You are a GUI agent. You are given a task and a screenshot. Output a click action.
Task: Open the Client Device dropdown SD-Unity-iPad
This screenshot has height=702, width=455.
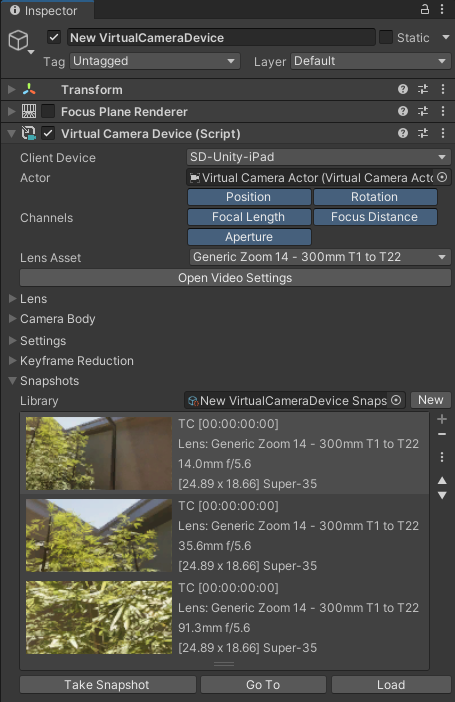(318, 157)
